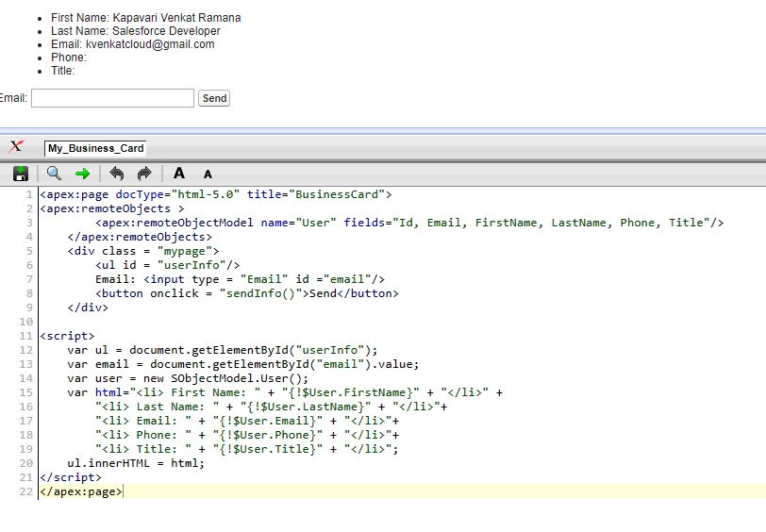The image size is (766, 532).
Task: Redo the last undone edit
Action: point(144,174)
